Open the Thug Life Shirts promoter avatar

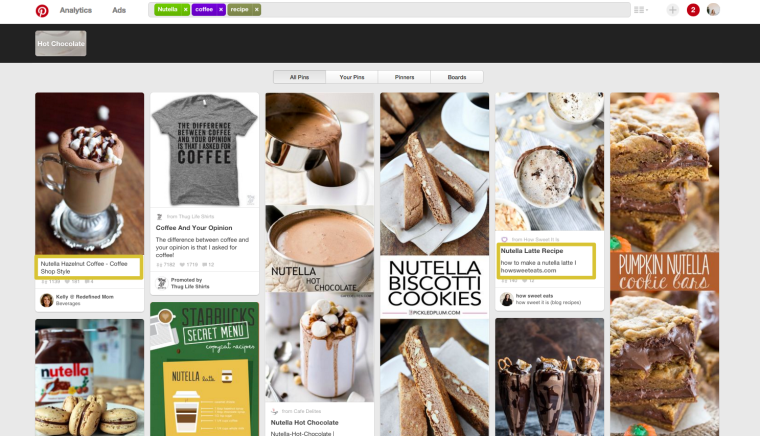pos(161,283)
